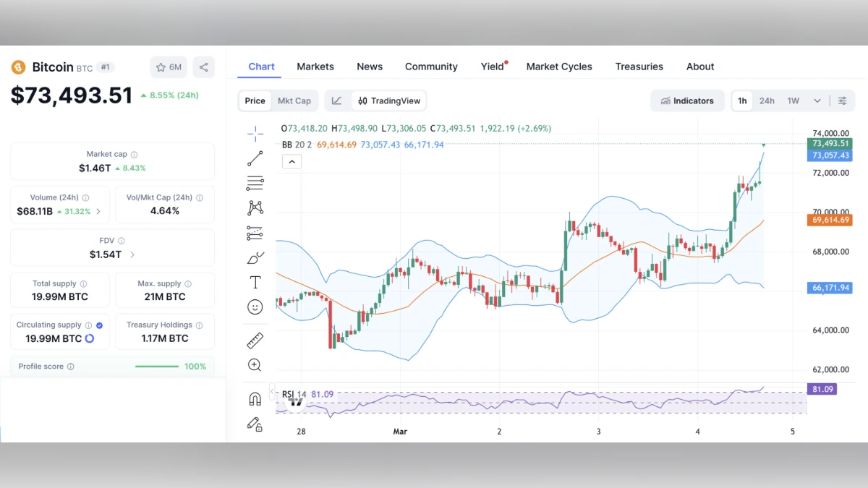Image resolution: width=868 pixels, height=488 pixels.
Task: Select the text annotation tool
Action: click(x=255, y=282)
